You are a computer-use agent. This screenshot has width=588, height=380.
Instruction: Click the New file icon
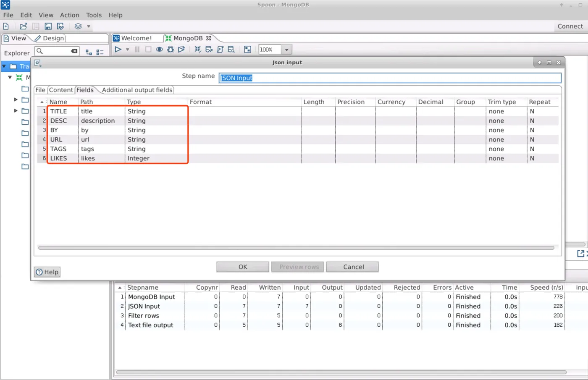coord(6,26)
